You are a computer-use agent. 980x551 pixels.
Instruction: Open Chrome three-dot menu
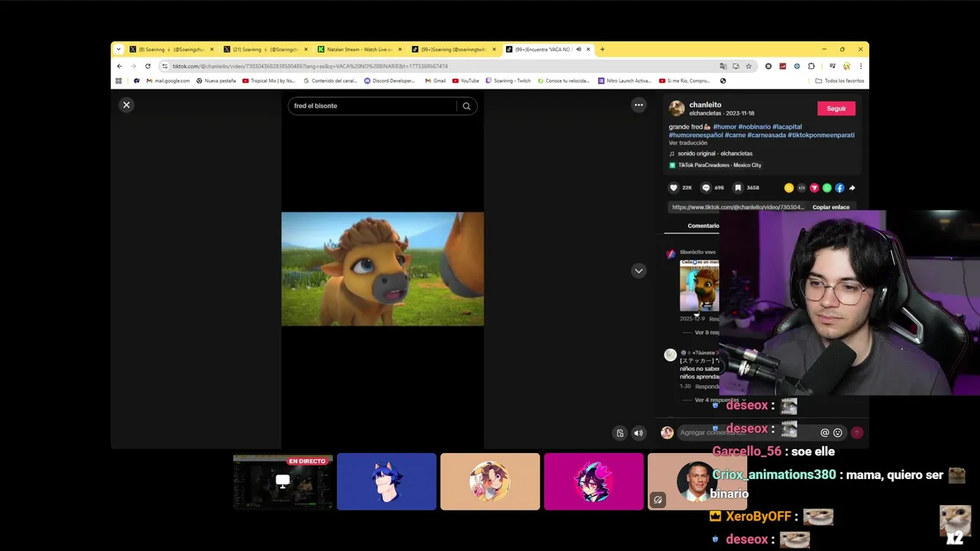pos(861,66)
